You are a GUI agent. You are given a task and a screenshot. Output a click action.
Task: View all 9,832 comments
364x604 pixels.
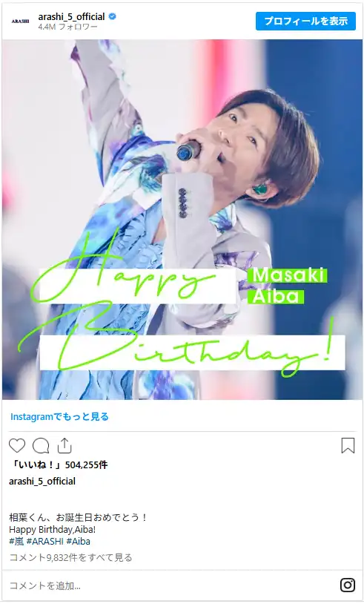70,557
